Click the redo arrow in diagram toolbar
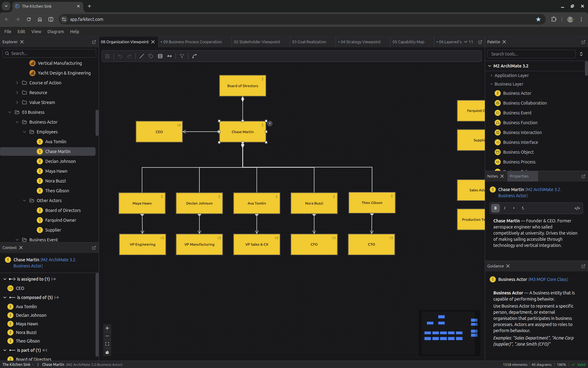This screenshot has width=588, height=368. coord(129,56)
